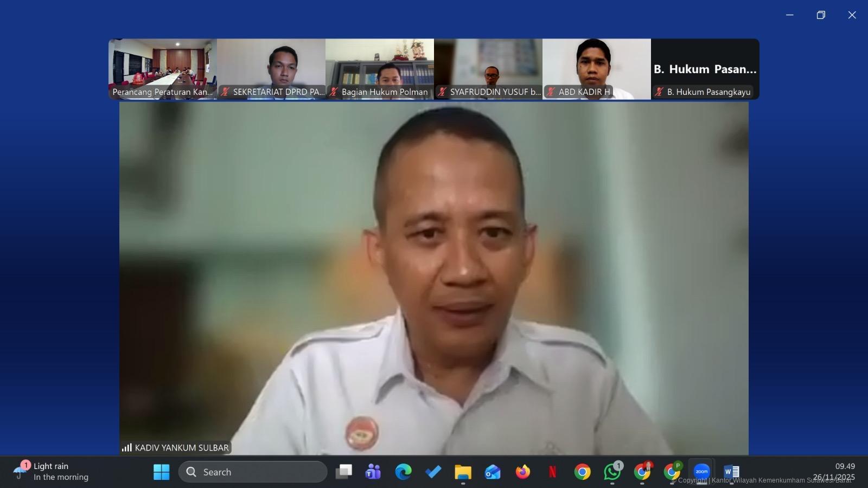This screenshot has width=868, height=488.
Task: Open WhatsApp from the taskbar
Action: 612,472
